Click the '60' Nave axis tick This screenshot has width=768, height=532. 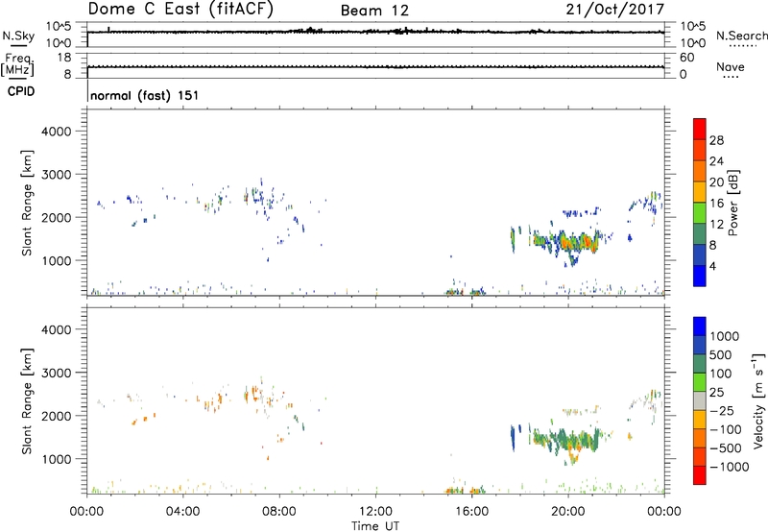[686, 58]
